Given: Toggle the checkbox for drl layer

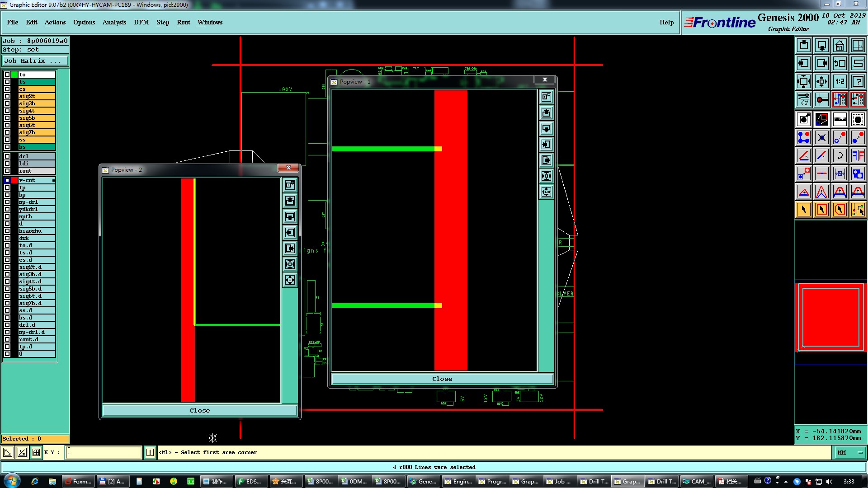Looking at the screenshot, I should tap(7, 156).
